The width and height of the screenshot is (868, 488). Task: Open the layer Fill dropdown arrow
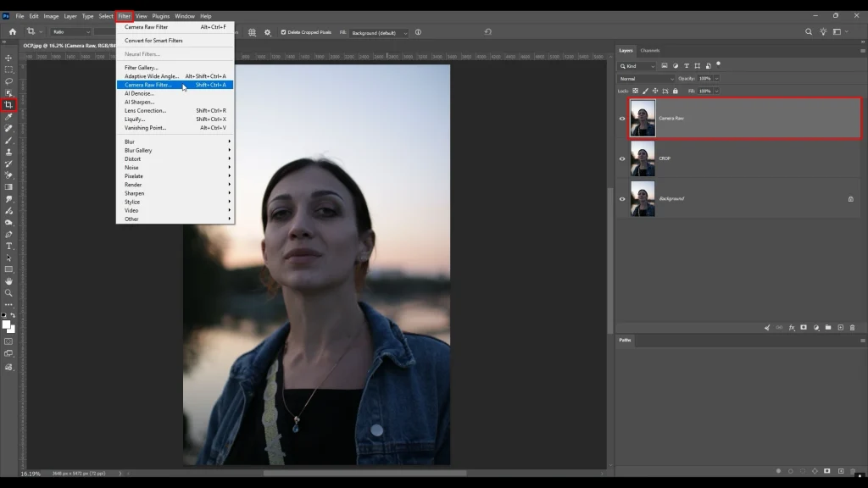pos(716,91)
